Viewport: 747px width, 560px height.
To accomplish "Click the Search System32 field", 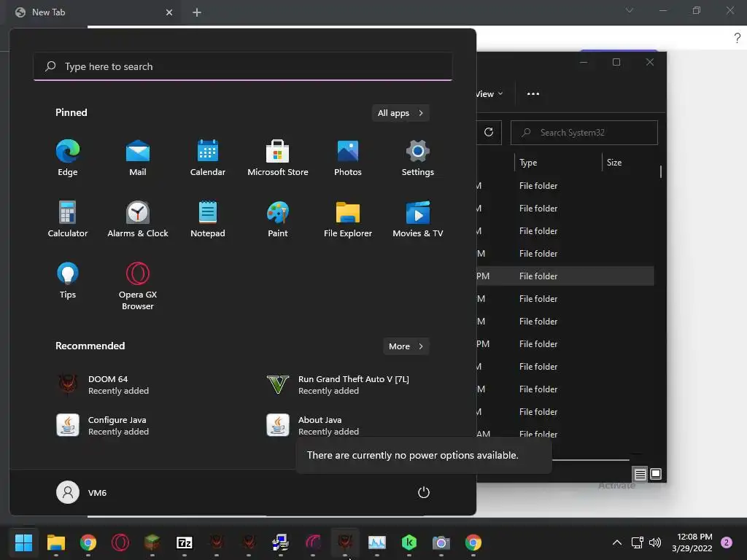I will (x=584, y=133).
